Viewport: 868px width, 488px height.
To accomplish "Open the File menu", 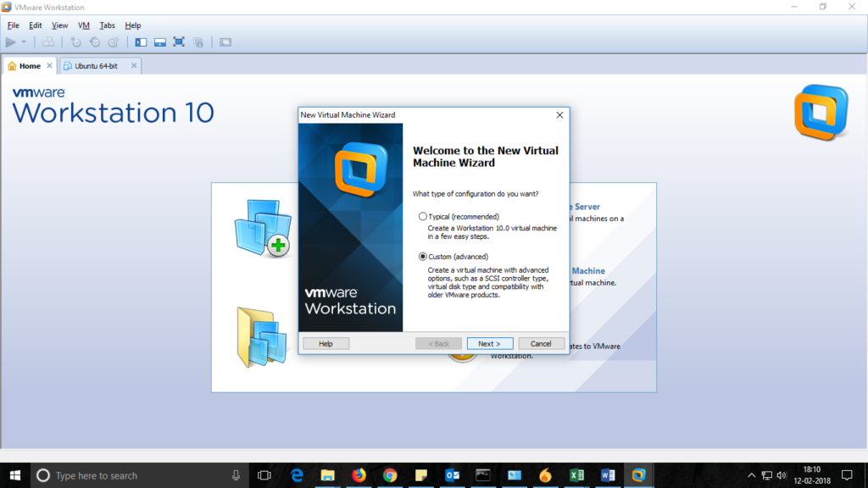I will (x=13, y=25).
